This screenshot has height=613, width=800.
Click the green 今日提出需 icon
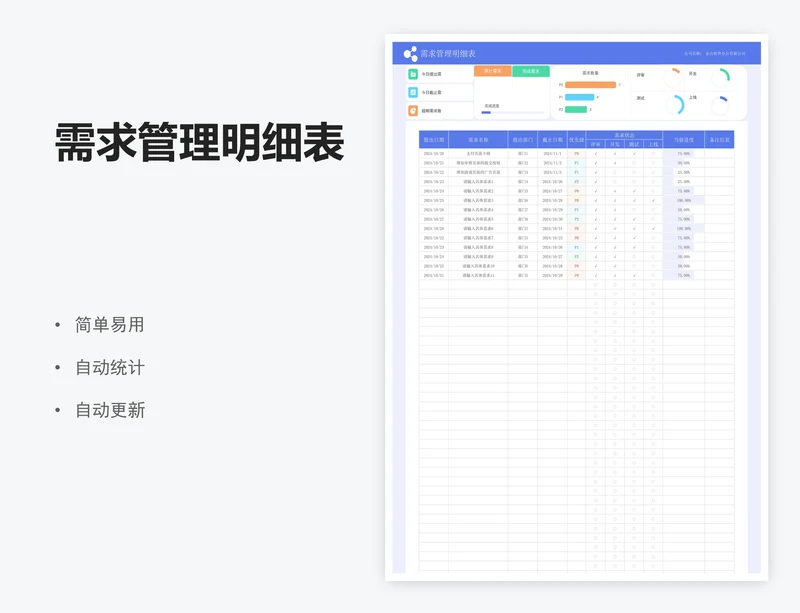[x=413, y=74]
